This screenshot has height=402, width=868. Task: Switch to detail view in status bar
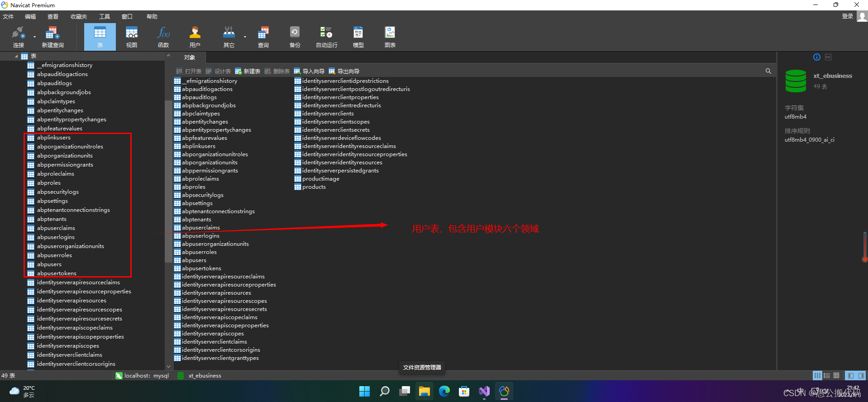coord(836,375)
